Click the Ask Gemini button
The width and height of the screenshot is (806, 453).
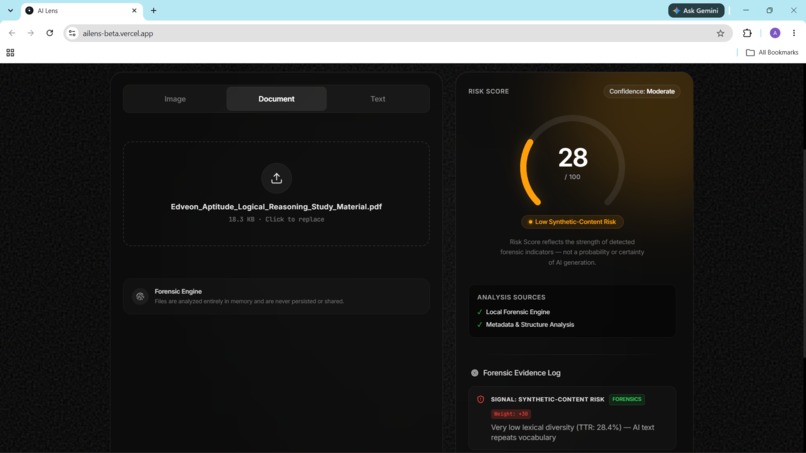[696, 10]
